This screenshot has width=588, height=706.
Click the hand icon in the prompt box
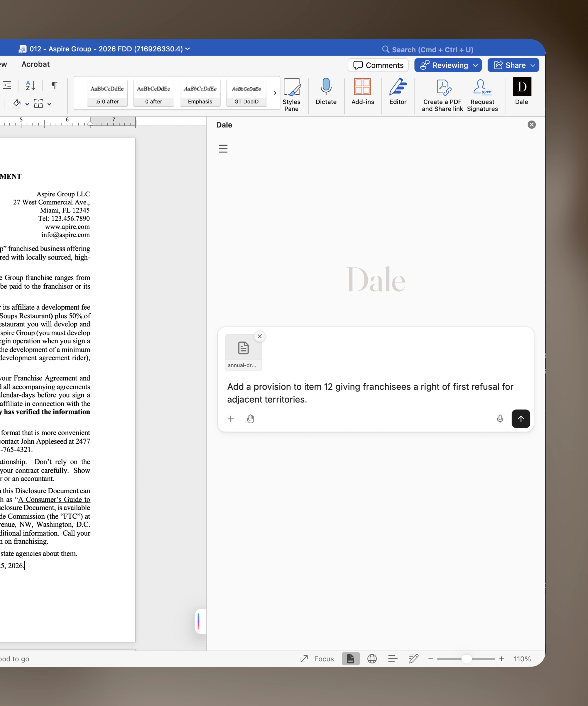click(x=251, y=419)
